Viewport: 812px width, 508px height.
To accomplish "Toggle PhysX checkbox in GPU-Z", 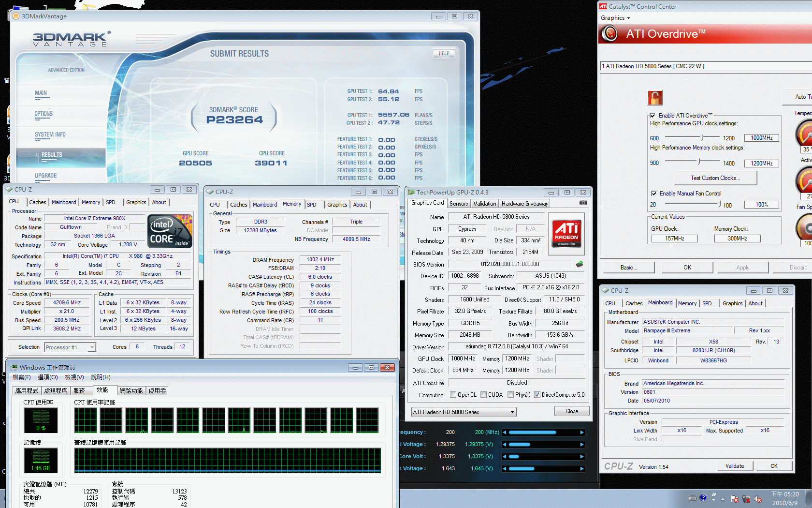I will (x=511, y=395).
